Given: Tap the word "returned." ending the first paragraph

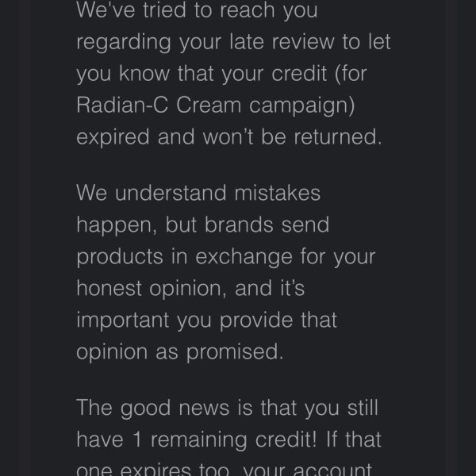Looking at the screenshot, I should coord(338,136).
